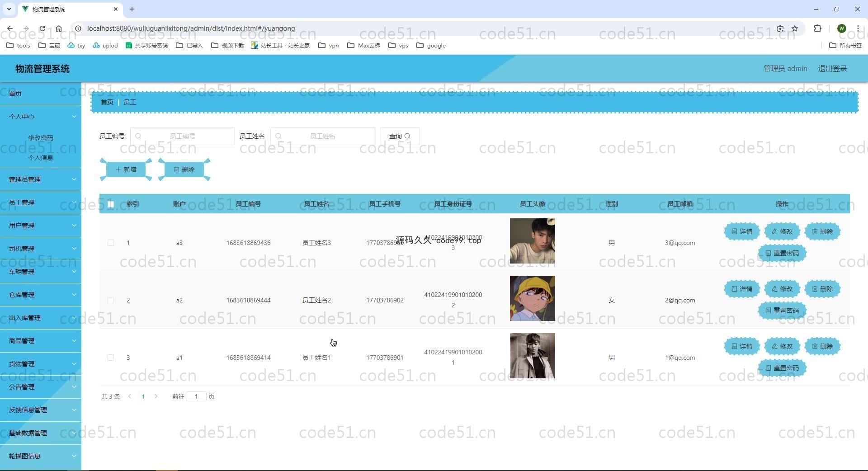Viewport: 868px width, 471px height.
Task: Click 首页 in the breadcrumb
Action: [x=107, y=102]
